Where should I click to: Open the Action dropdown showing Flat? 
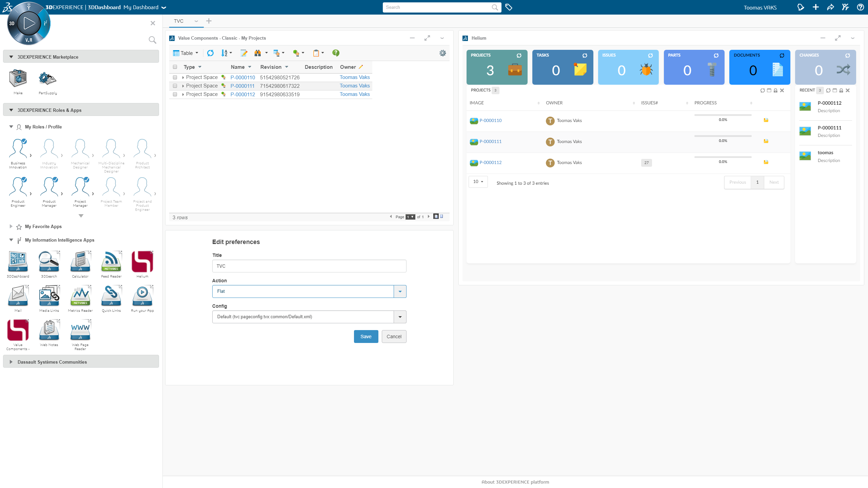(x=400, y=291)
